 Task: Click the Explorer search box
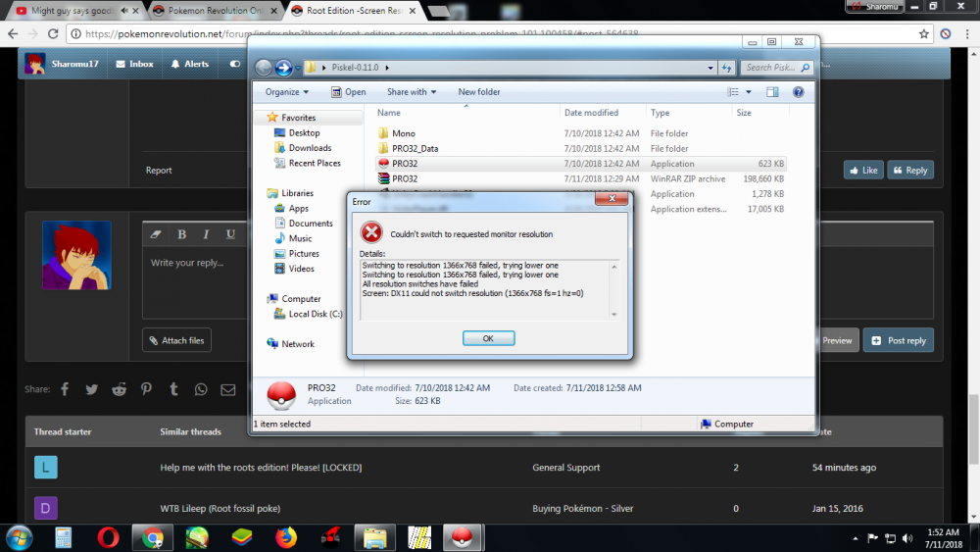click(774, 68)
